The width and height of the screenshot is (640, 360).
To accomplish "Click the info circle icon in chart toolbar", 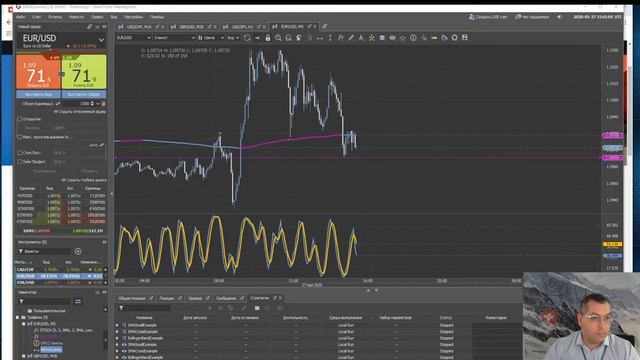I will 413,38.
